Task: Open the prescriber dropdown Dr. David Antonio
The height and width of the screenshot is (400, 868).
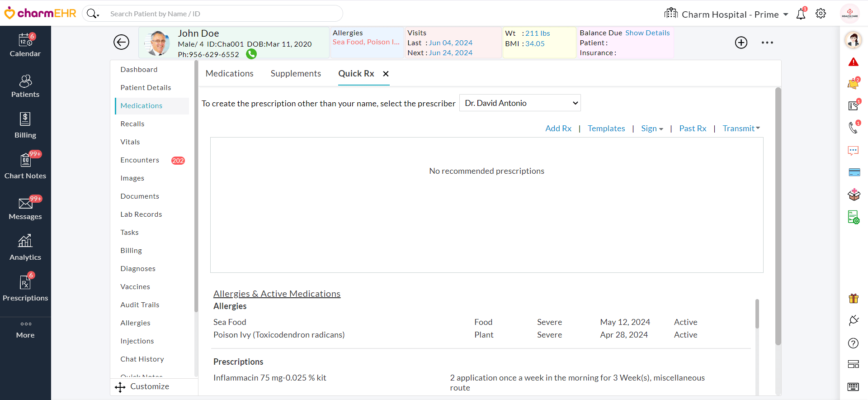Action: [520, 103]
